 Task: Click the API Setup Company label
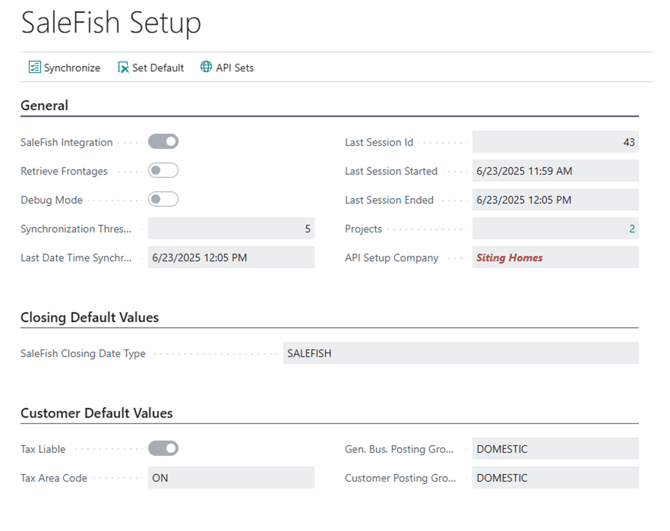[x=392, y=258]
